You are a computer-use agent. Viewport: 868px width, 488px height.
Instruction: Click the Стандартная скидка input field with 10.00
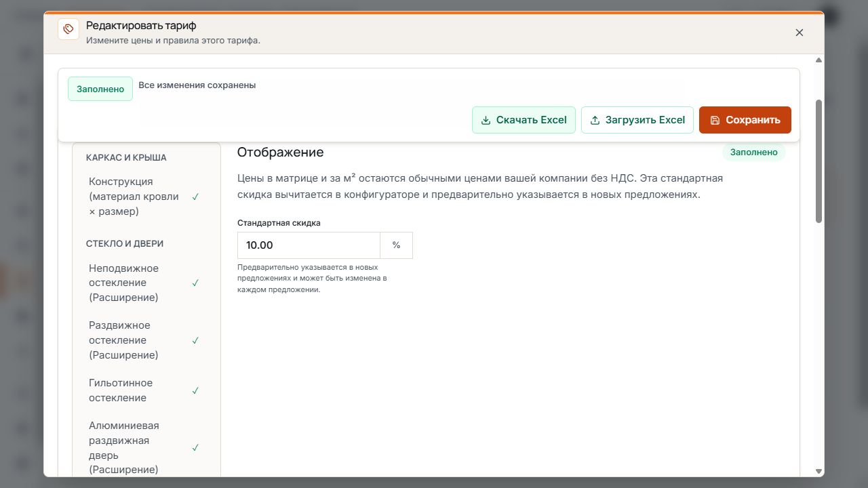[309, 245]
